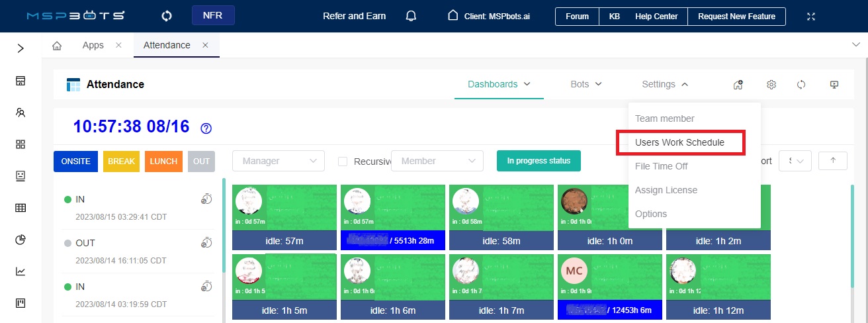Viewport: 868px width, 323px height.
Task: Open the Manager dropdown
Action: (278, 161)
